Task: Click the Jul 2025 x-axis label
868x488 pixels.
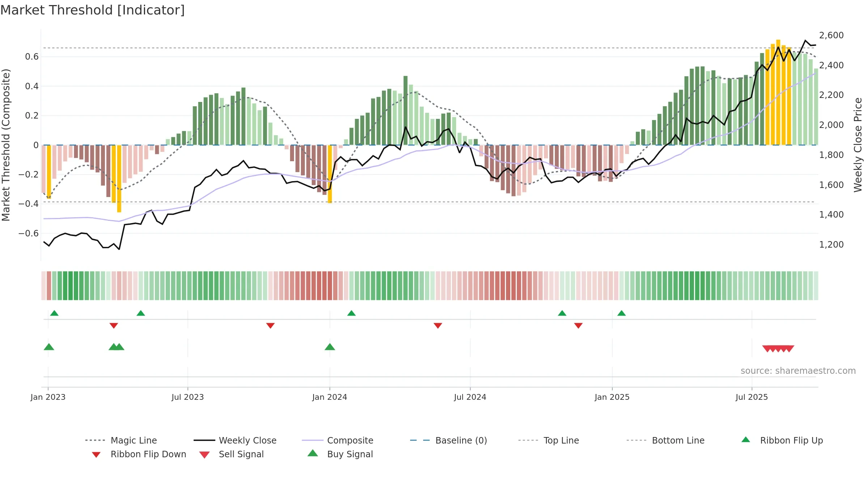Action: coord(752,397)
